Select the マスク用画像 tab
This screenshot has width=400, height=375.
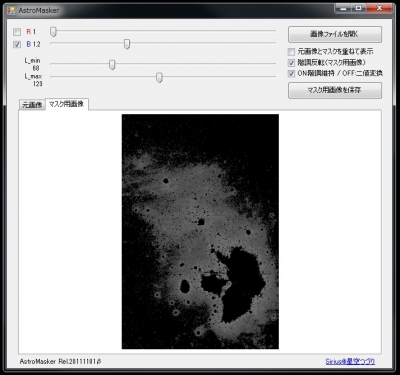point(66,104)
